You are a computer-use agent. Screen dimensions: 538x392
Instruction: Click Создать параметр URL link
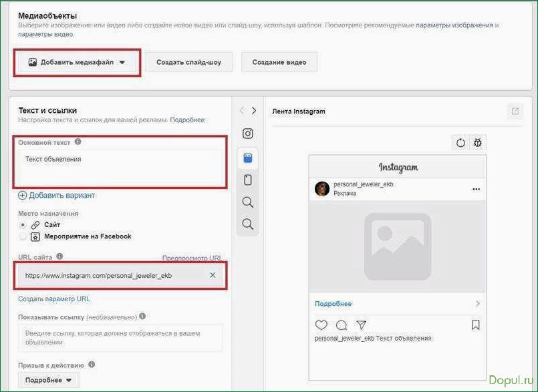pos(54,299)
